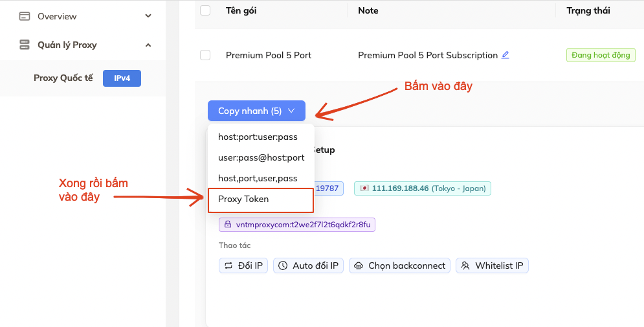Expand the Overview sidebar section chevron
The image size is (644, 327).
coord(148,16)
